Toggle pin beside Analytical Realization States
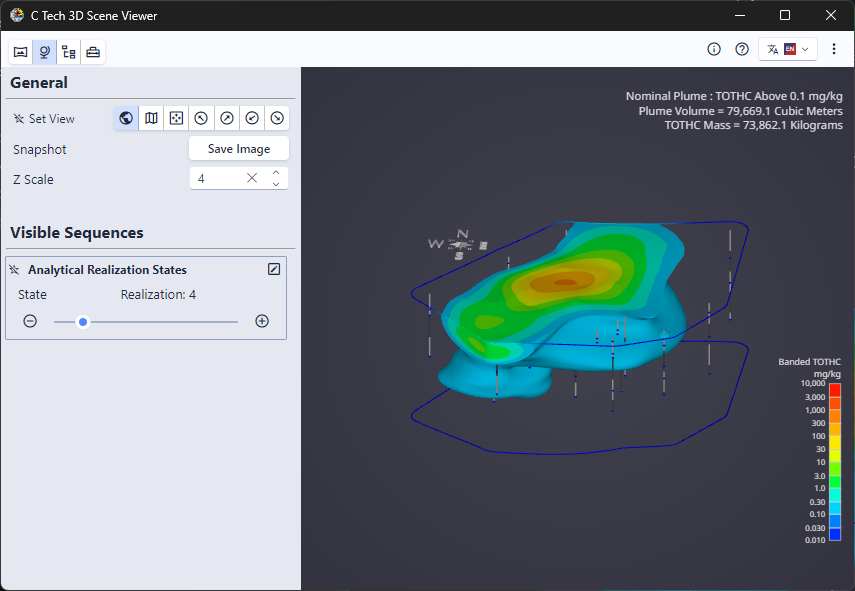This screenshot has width=855, height=591. coord(15,270)
